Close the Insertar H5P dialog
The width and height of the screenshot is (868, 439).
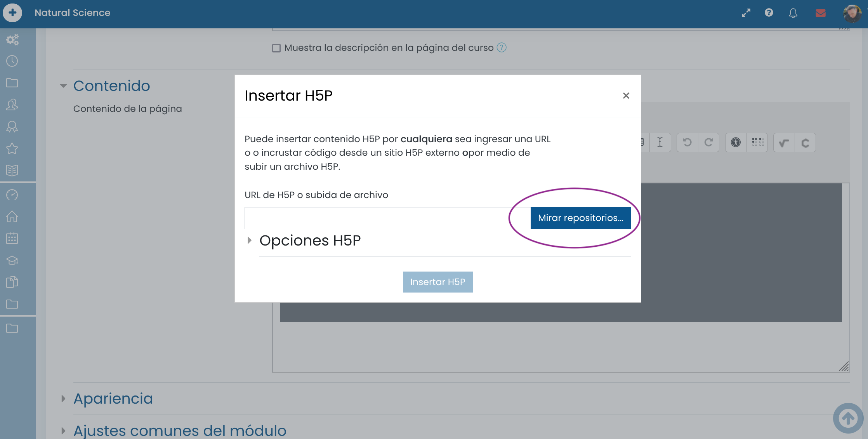point(626,96)
